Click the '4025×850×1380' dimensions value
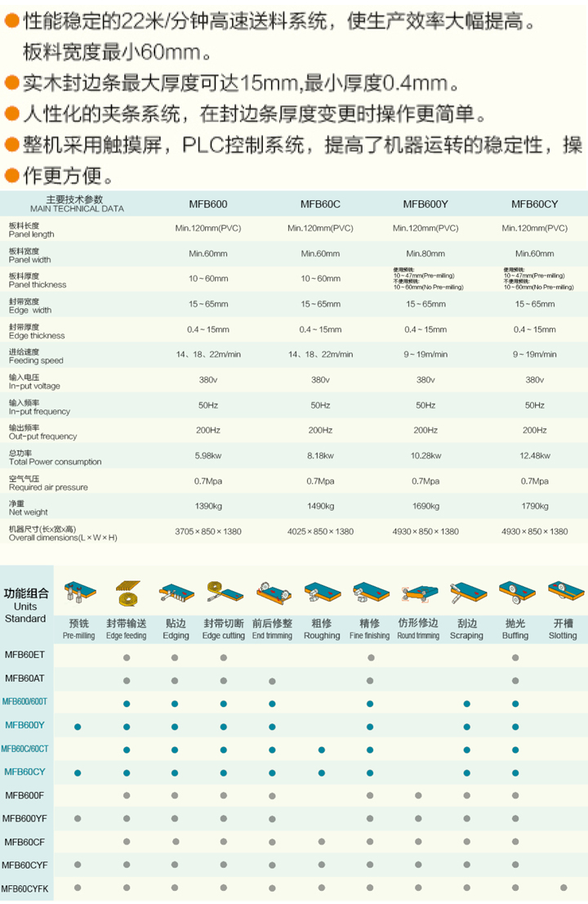 coord(320,531)
